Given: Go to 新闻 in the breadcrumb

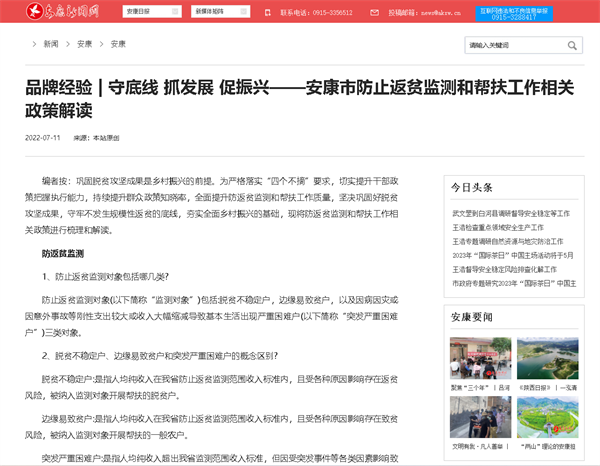Looking at the screenshot, I should tap(51, 45).
